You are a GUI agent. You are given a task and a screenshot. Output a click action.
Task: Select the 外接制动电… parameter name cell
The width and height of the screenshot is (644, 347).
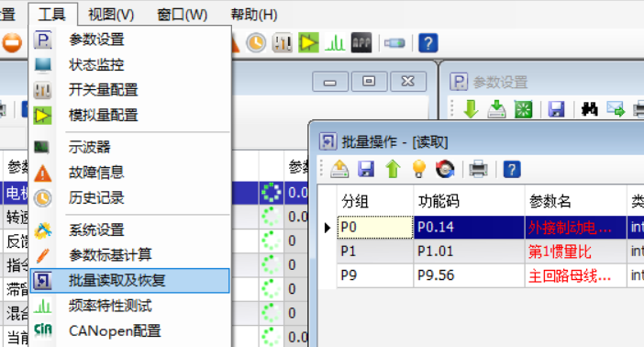[576, 228]
